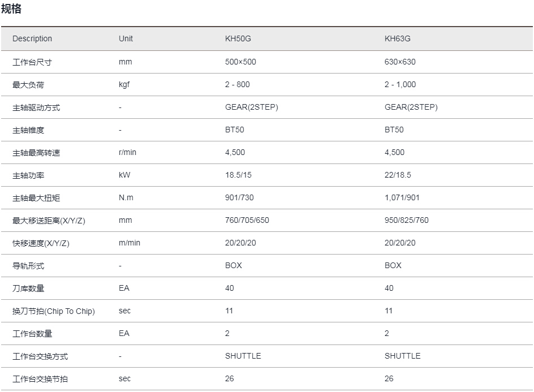The width and height of the screenshot is (534, 392).
Task: Click KH50G spindle power 18.5/15
Action: (x=238, y=175)
